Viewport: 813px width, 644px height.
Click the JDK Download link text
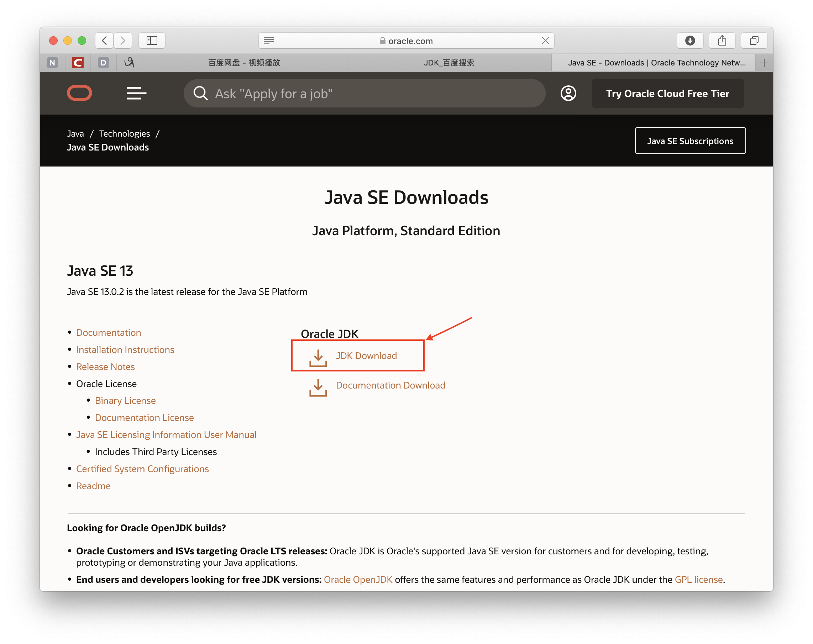[x=366, y=355]
